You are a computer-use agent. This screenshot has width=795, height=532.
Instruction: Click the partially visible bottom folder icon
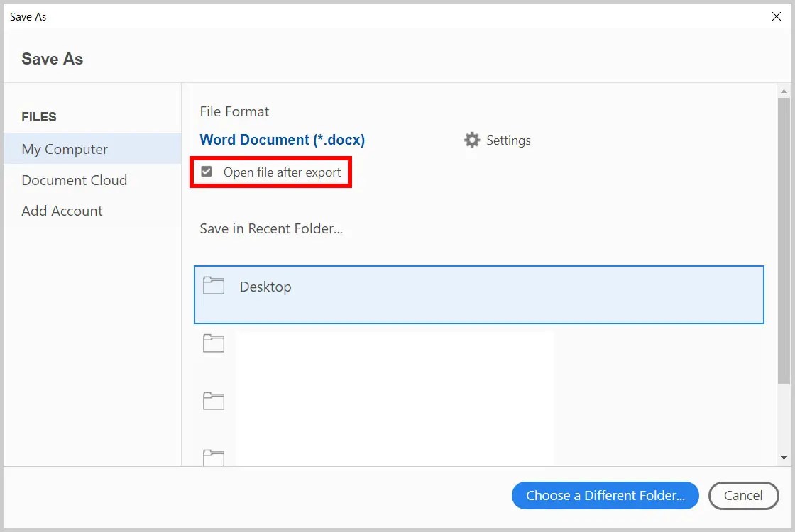click(214, 458)
